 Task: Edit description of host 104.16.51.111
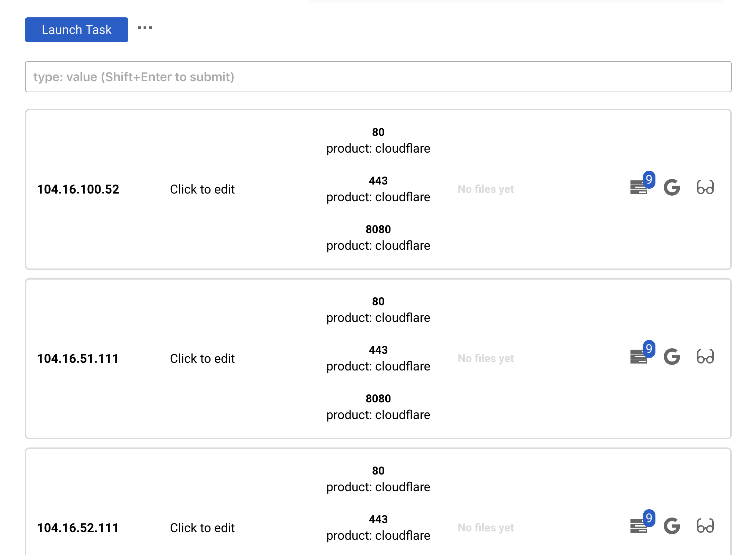point(202,359)
